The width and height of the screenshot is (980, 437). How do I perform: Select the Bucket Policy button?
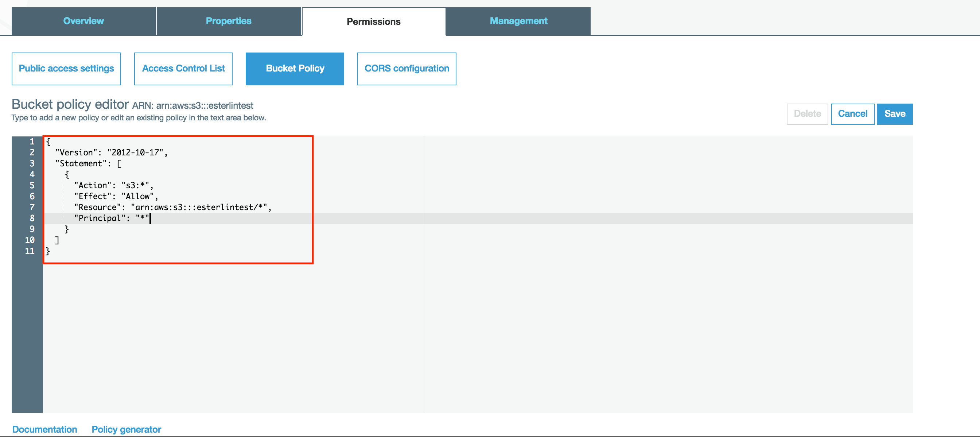[x=295, y=69]
